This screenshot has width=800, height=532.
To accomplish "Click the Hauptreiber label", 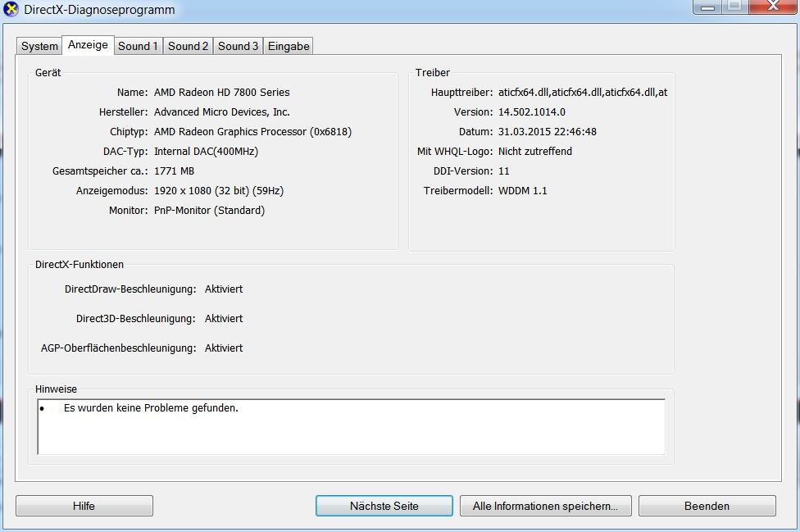I will point(461,93).
